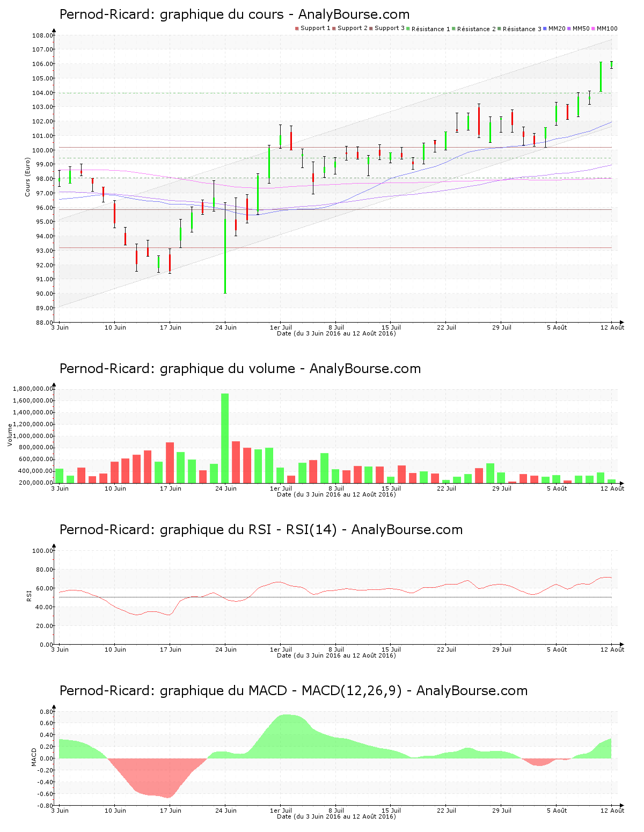644x832 pixels.
Task: Click the MM100 pink legend swatch
Action: [x=594, y=28]
